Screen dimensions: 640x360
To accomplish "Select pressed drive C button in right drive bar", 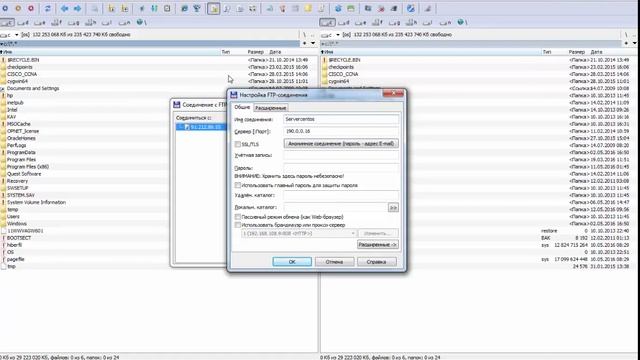I will click(328, 22).
